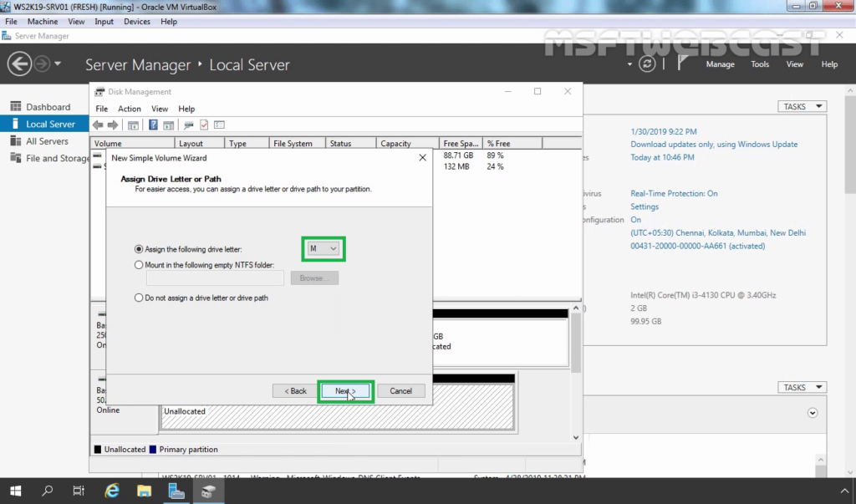This screenshot has height=504, width=856.
Task: Click the Real-Time Protection: On link
Action: (674, 193)
